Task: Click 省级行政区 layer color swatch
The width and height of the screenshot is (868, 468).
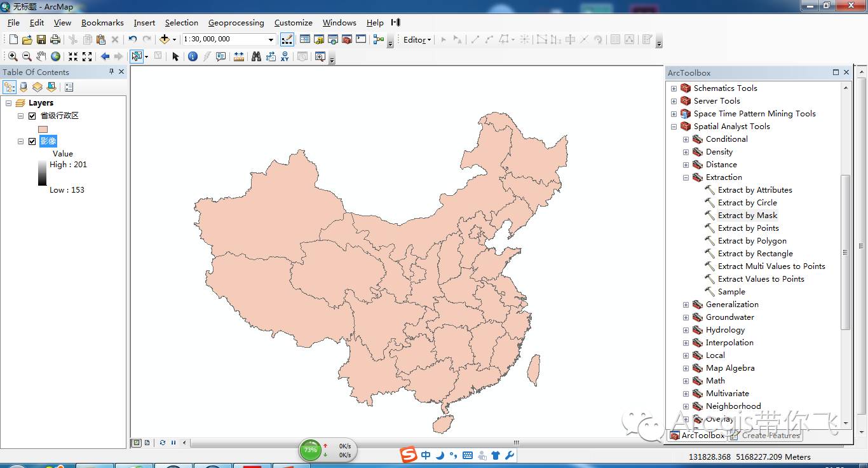Action: point(43,129)
